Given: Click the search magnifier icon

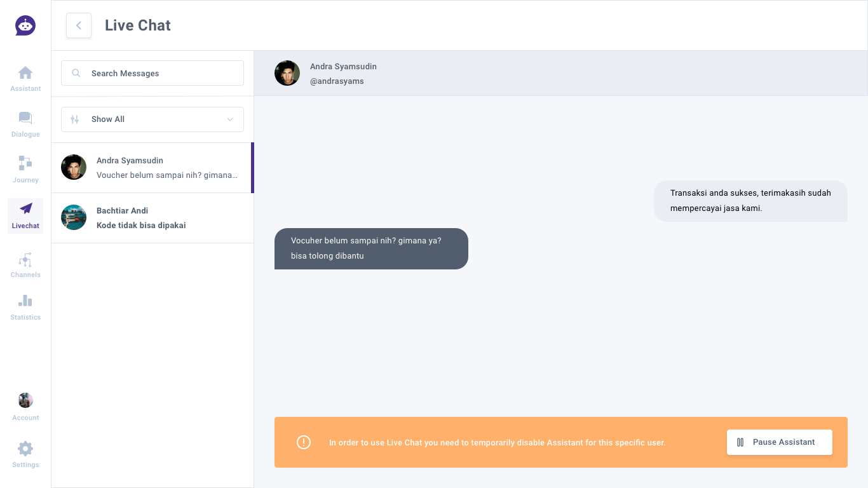Looking at the screenshot, I should [x=76, y=73].
